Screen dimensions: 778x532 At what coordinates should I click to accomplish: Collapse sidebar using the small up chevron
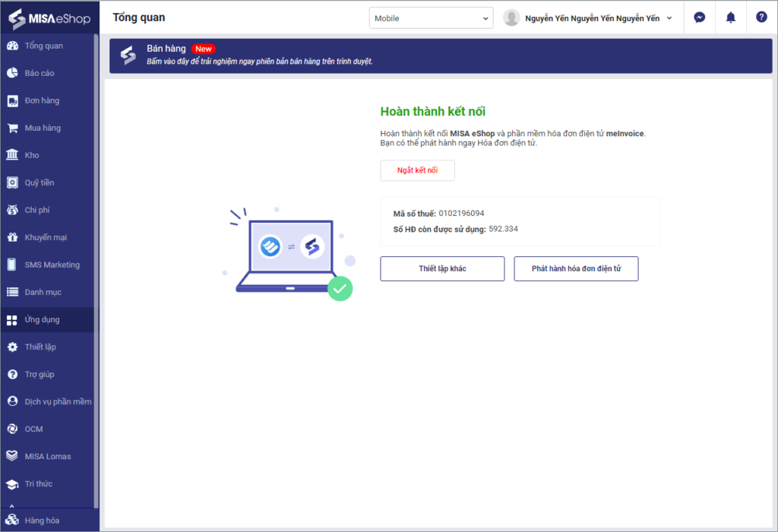click(11, 506)
